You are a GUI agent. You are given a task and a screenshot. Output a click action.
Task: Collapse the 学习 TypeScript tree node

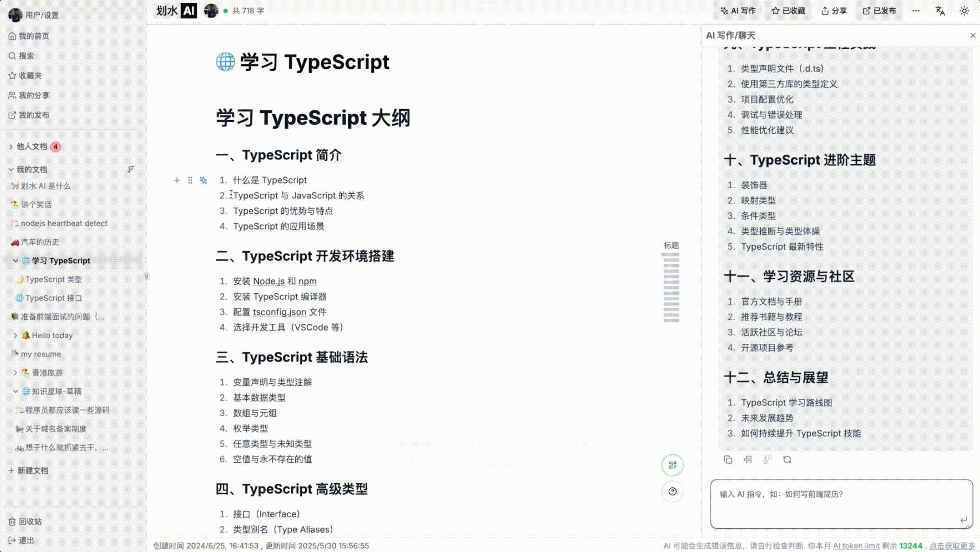[15, 261]
